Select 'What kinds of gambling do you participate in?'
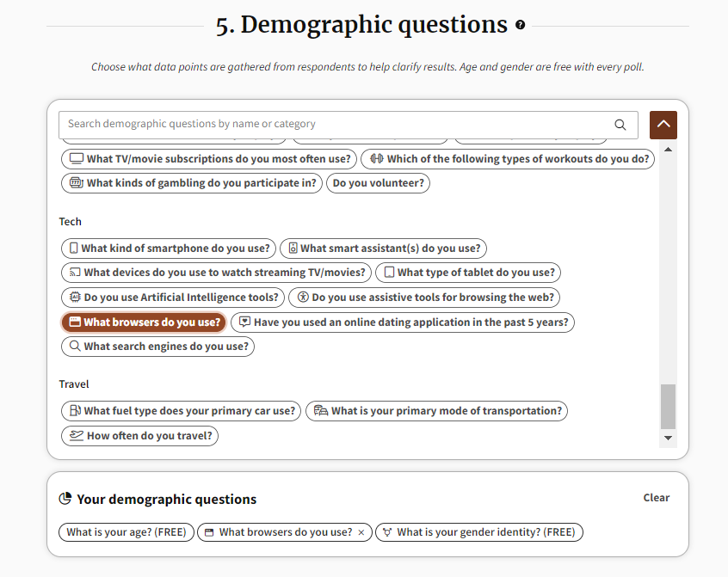The image size is (728, 577). [192, 183]
